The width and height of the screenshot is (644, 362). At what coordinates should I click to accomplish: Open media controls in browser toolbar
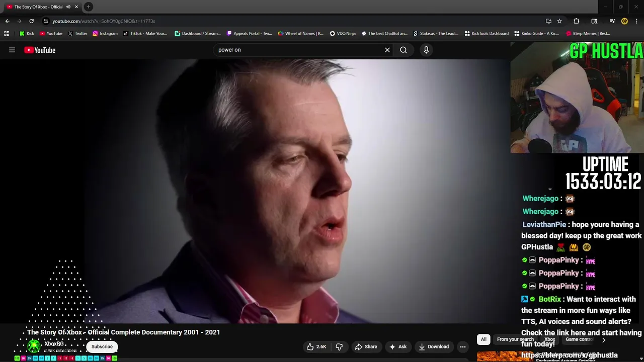tap(612, 21)
